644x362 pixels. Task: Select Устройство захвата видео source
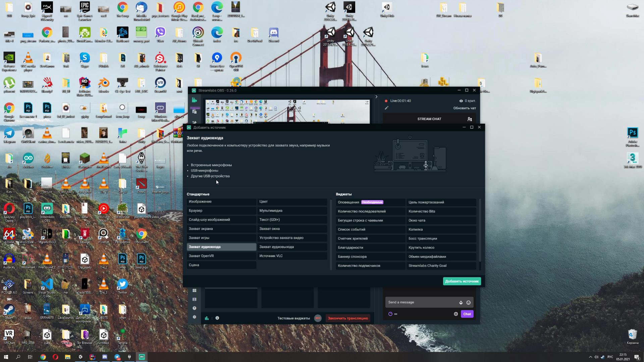[x=292, y=238]
